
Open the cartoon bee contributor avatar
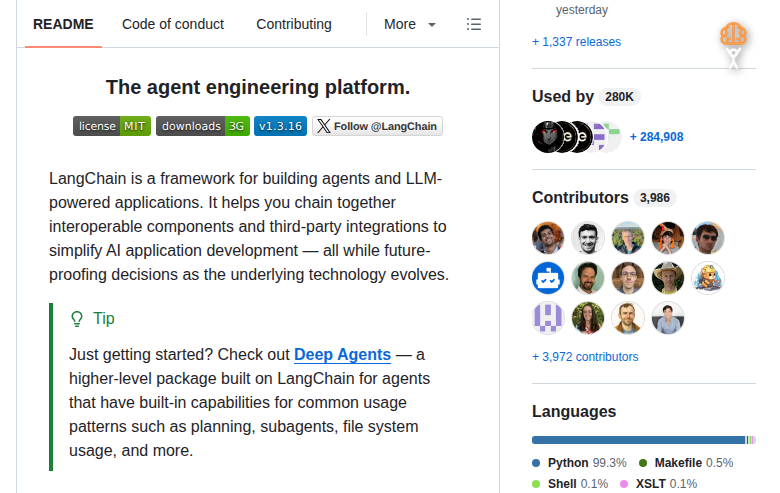coord(708,278)
